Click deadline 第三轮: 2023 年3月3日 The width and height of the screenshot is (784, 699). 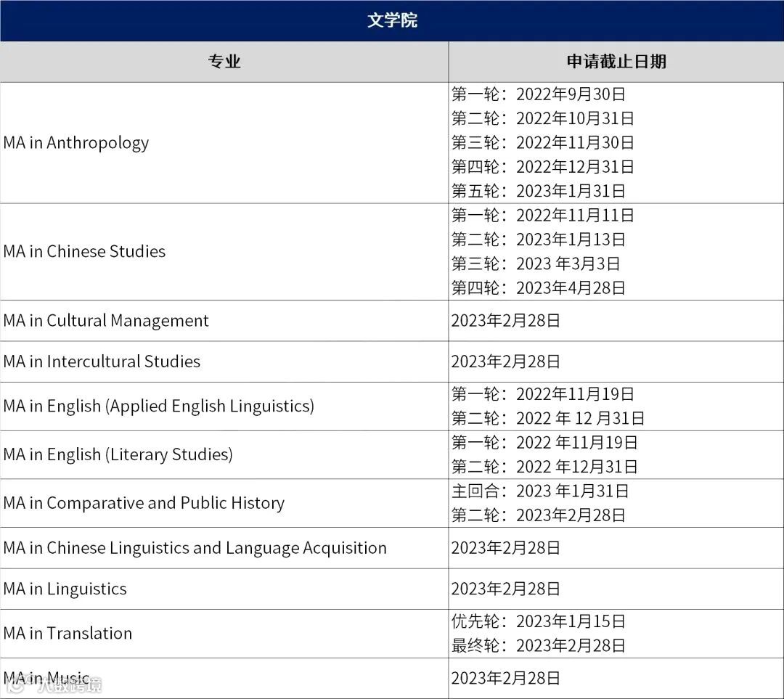tap(536, 263)
